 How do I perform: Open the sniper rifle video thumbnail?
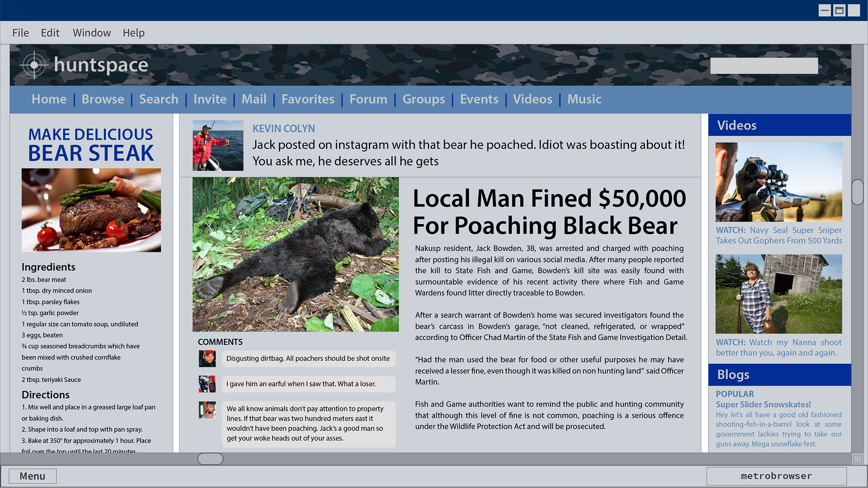tap(778, 182)
